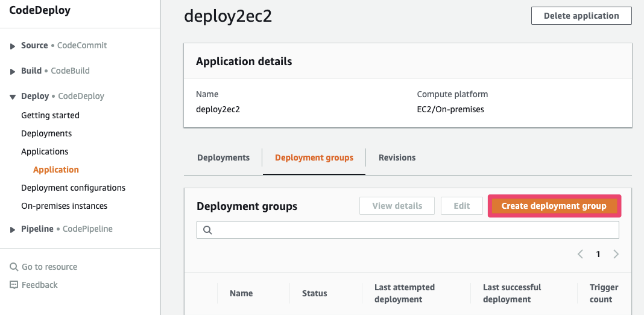Click Create deployment group button
This screenshot has width=644, height=315.
pyautogui.click(x=554, y=206)
